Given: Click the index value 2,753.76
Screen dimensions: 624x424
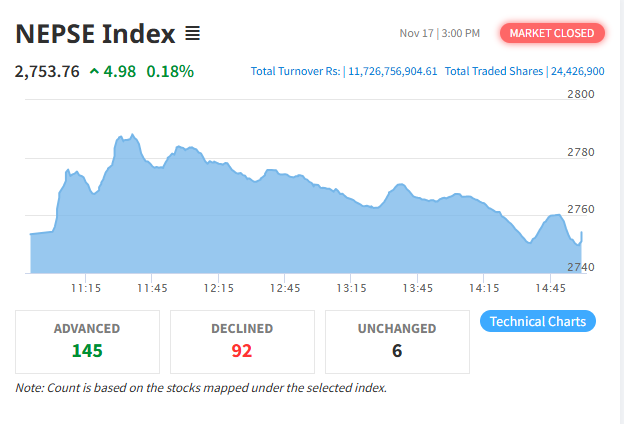Looking at the screenshot, I should (47, 71).
